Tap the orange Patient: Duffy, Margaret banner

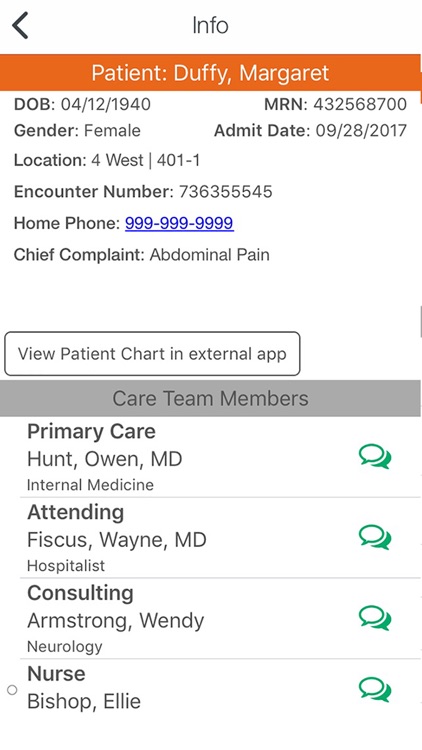point(211,73)
